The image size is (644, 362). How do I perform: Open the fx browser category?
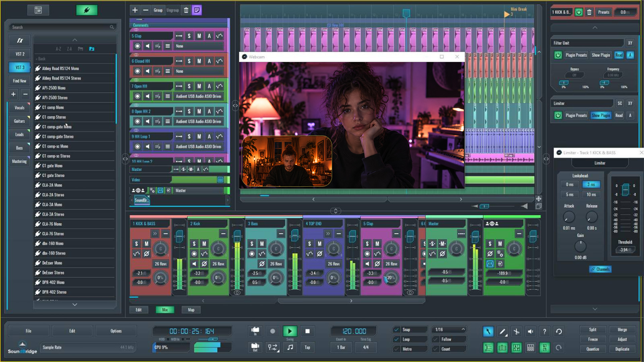[20, 41]
